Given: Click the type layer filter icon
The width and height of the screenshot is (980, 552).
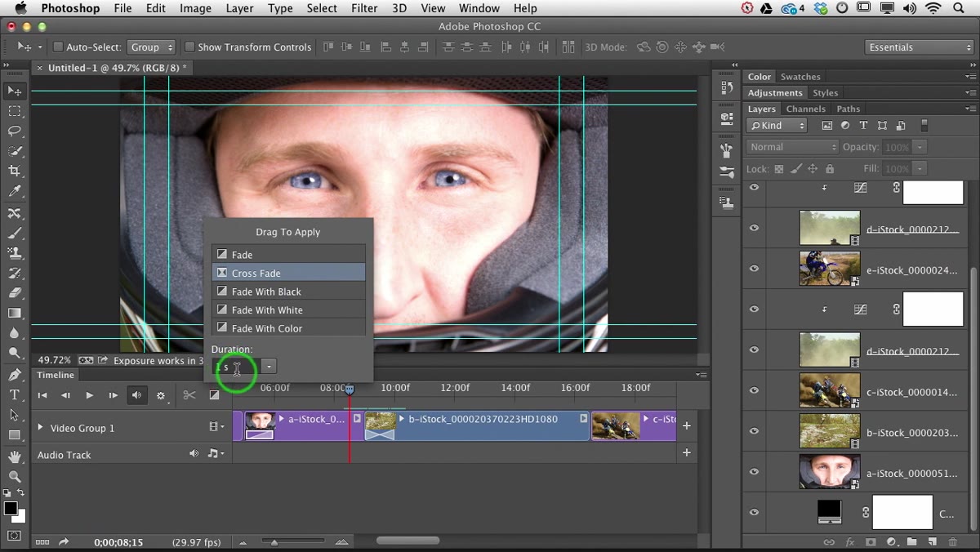Looking at the screenshot, I should click(x=863, y=126).
